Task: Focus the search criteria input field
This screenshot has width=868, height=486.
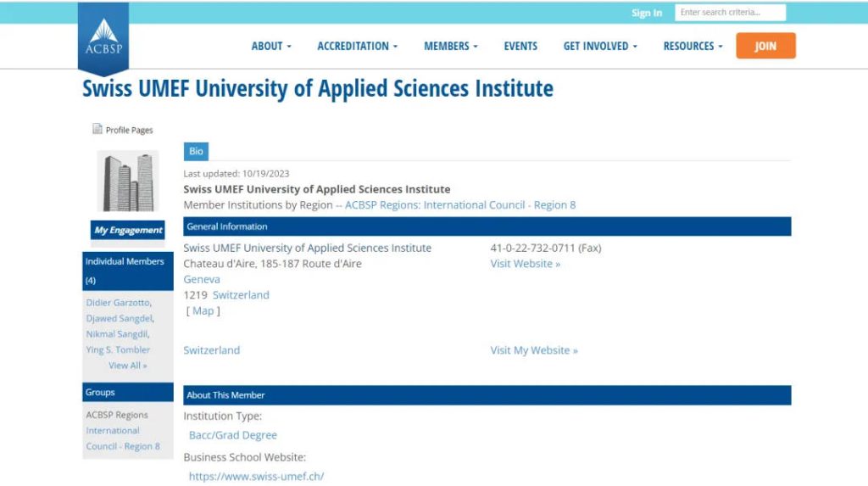Action: [730, 13]
